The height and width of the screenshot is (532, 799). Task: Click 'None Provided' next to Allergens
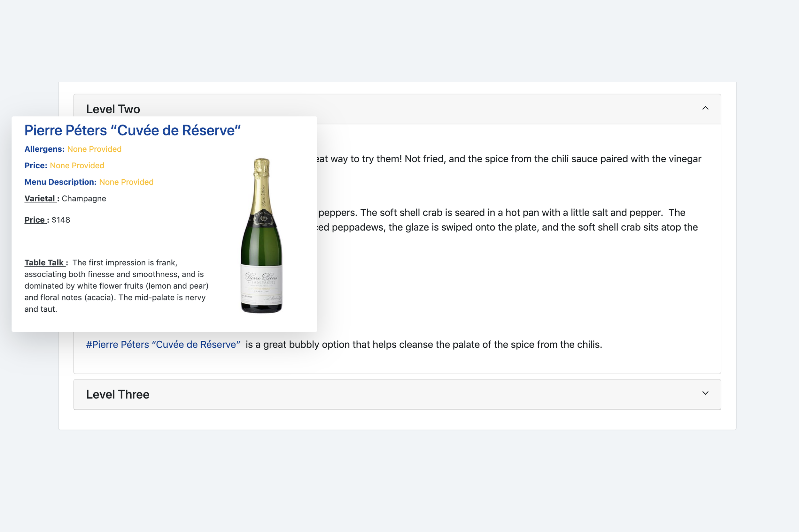(94, 149)
